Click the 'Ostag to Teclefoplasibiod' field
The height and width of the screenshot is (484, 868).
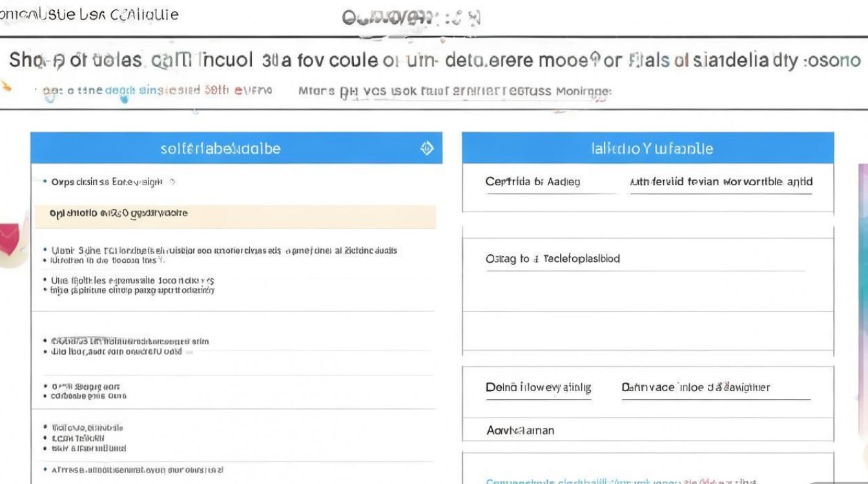click(x=645, y=259)
